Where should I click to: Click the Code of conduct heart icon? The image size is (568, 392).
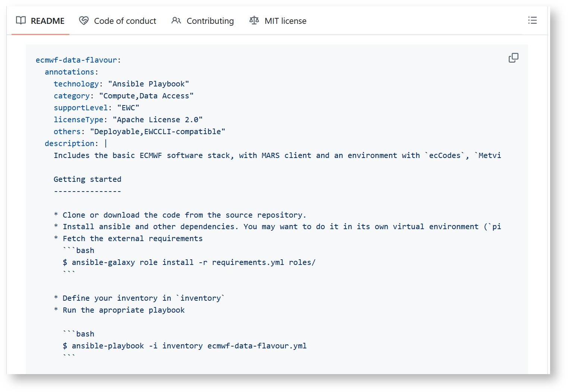84,20
